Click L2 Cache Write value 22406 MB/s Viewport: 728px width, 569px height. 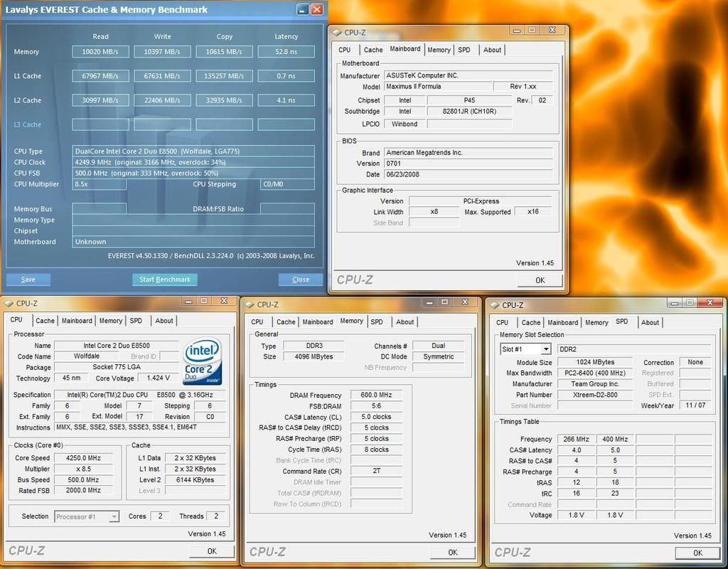tap(162, 100)
